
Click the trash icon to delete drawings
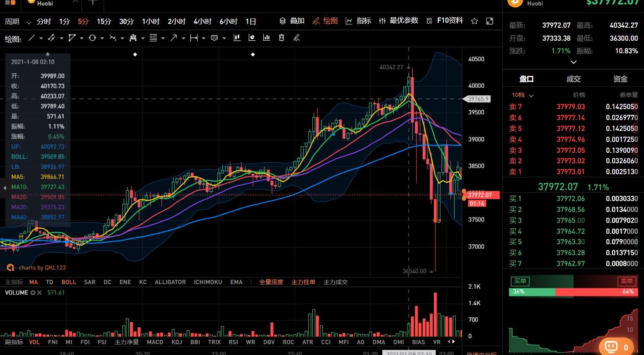(281, 38)
